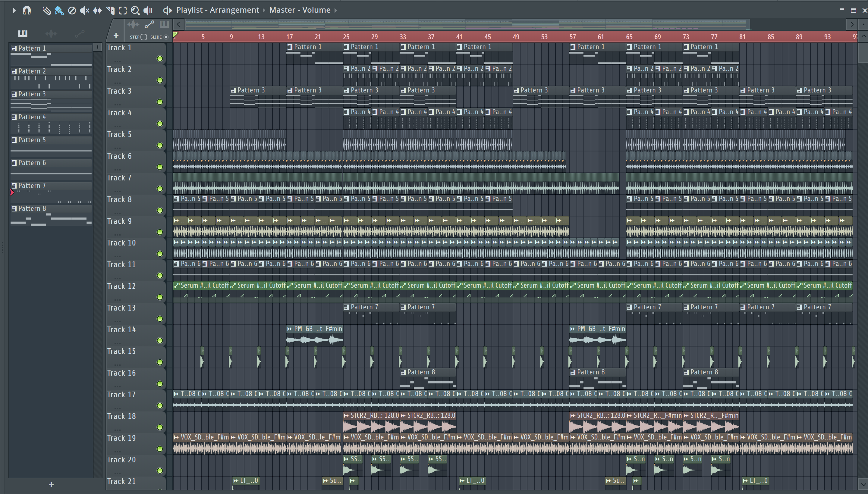Select Pattern 7 in the picker list

(51, 192)
